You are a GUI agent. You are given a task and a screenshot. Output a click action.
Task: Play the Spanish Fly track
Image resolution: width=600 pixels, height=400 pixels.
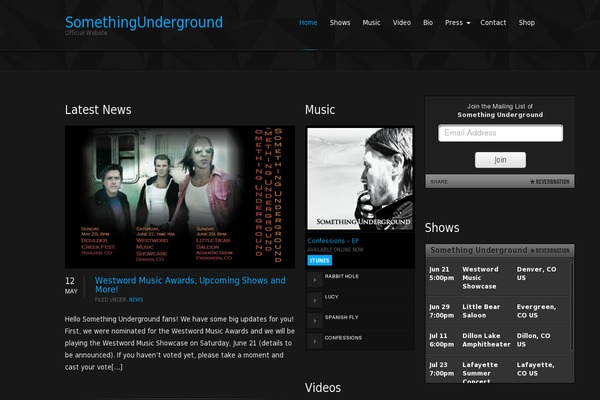tap(315, 321)
